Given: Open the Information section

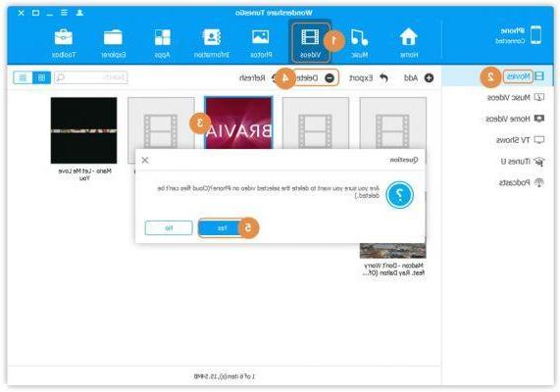Looking at the screenshot, I should pyautogui.click(x=212, y=43).
